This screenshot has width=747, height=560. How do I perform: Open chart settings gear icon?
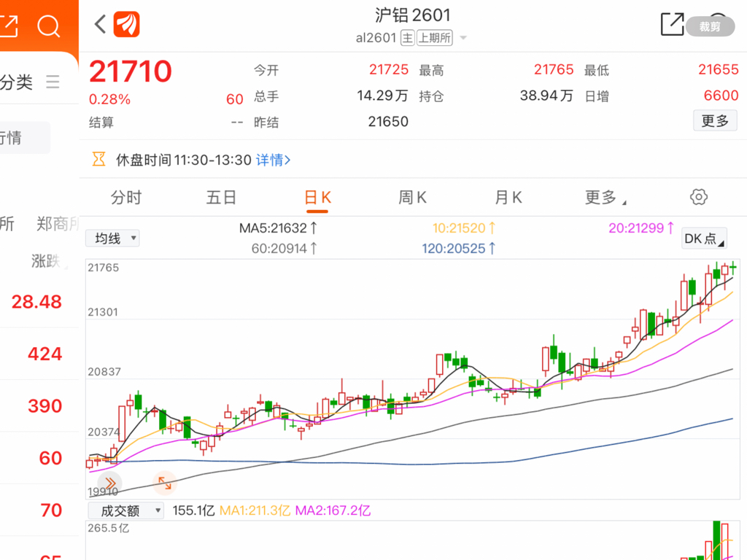pyautogui.click(x=699, y=197)
